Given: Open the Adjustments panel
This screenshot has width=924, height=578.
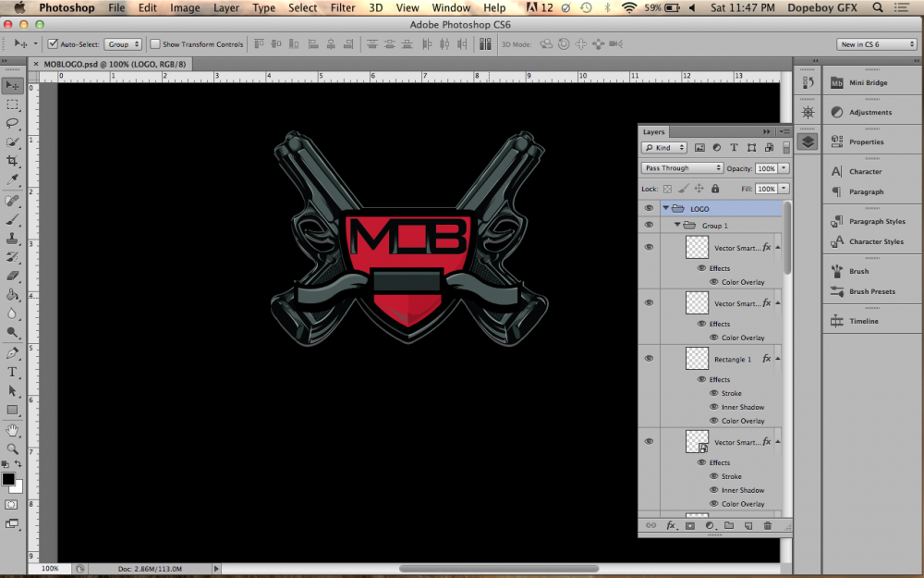Looking at the screenshot, I should point(869,113).
